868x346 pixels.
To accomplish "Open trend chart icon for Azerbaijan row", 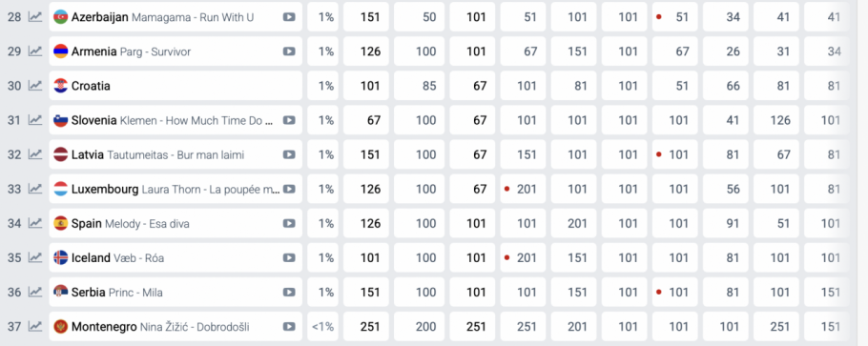I will (x=35, y=17).
